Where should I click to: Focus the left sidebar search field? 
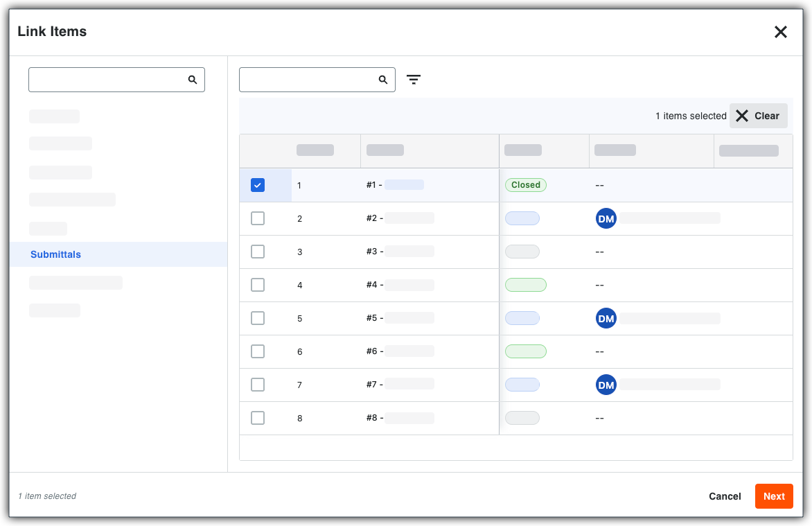pos(116,80)
